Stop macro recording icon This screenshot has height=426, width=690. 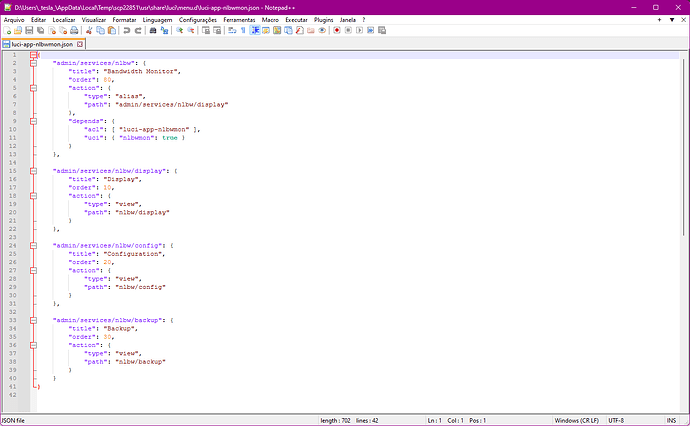click(x=348, y=30)
